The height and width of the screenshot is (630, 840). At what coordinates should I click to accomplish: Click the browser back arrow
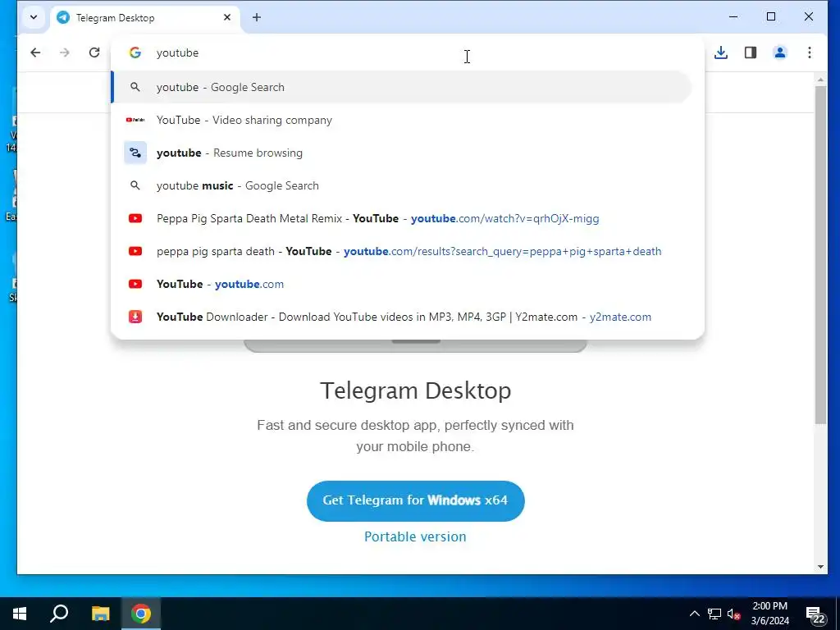35,52
